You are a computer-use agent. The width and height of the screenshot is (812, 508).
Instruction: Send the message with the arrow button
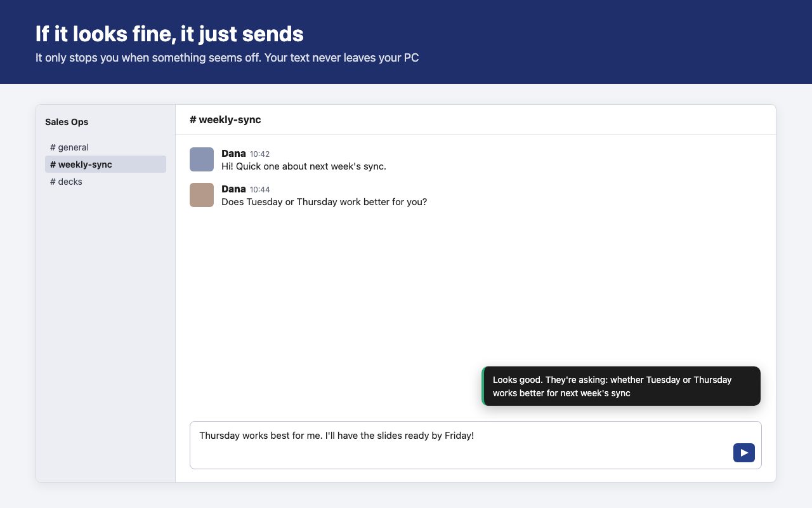pyautogui.click(x=744, y=453)
